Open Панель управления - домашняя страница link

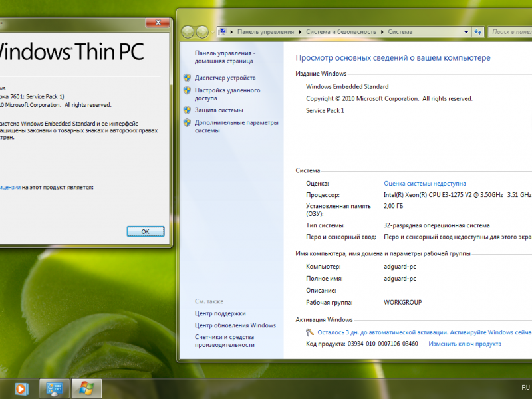[225, 57]
